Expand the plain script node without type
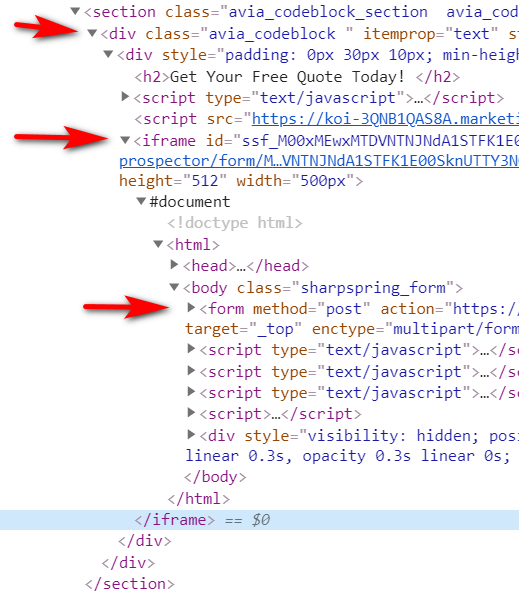519x591 pixels. click(191, 413)
